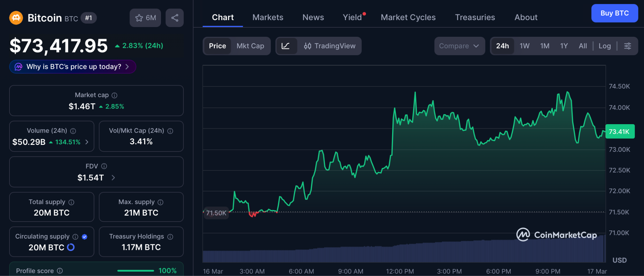Viewport: 644px width, 276px height.
Task: Expand Volume (24h) details arrow
Action: pos(87,142)
